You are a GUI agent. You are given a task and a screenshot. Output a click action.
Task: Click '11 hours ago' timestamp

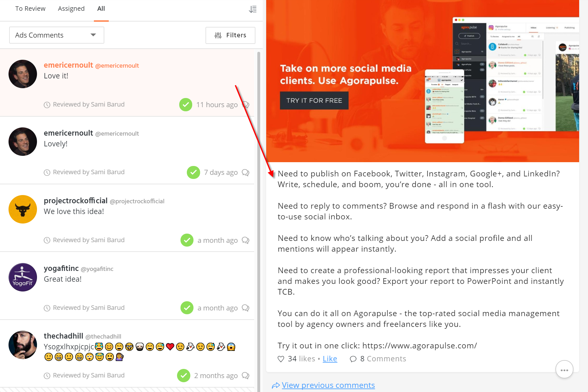pyautogui.click(x=217, y=105)
